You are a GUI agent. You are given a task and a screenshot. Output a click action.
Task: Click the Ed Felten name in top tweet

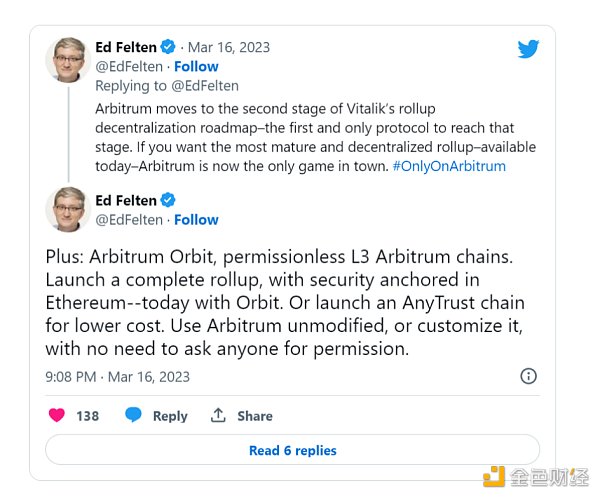pyautogui.click(x=124, y=47)
